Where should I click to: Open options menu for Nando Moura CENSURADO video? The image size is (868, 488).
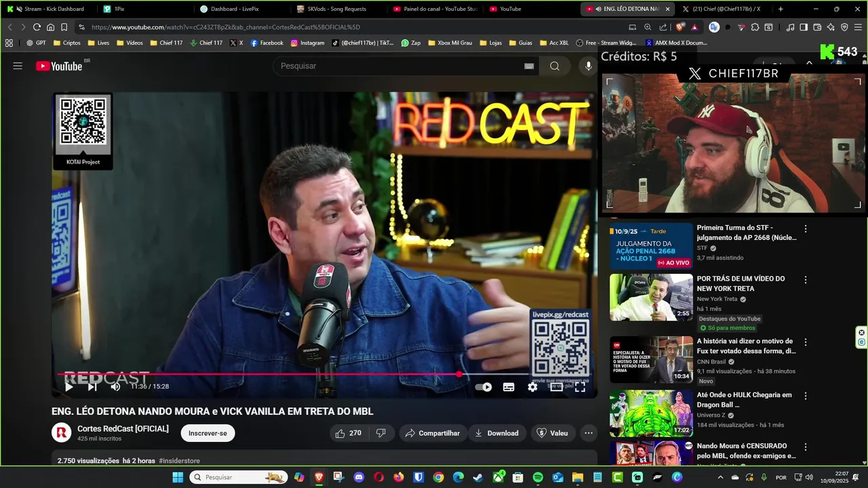[806, 447]
